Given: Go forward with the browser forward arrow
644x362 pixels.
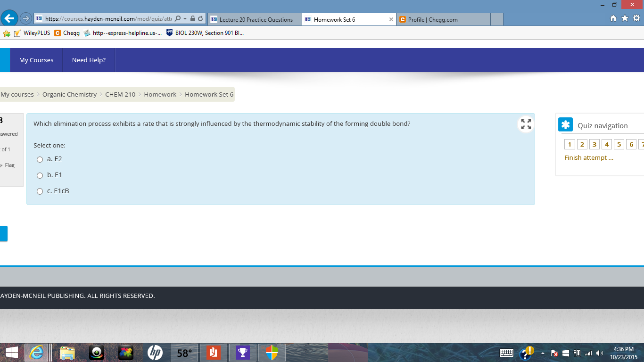Looking at the screenshot, I should 26,18.
